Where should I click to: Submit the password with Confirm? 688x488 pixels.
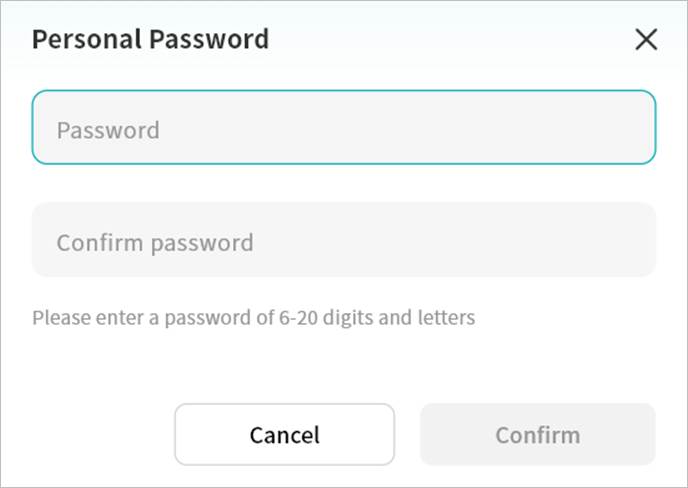537,435
